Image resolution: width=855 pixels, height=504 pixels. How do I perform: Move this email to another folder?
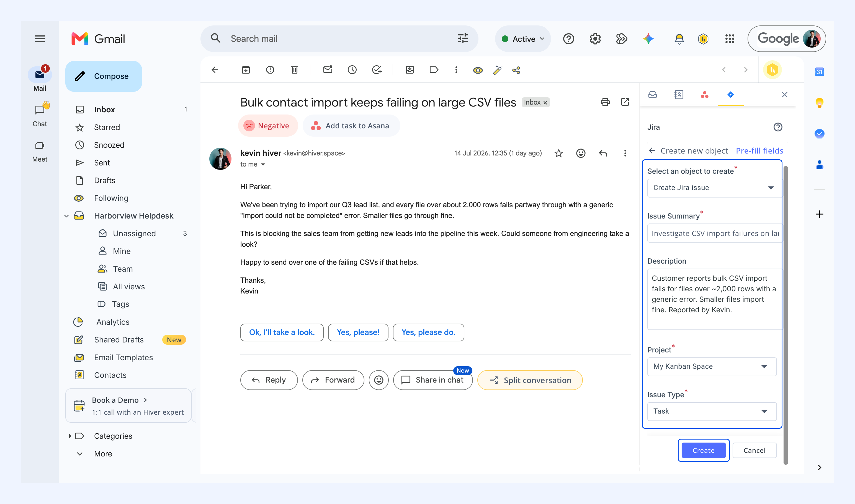pos(410,70)
